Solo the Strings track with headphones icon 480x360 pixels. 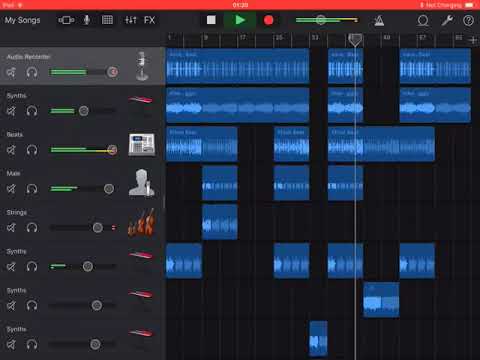(x=32, y=228)
